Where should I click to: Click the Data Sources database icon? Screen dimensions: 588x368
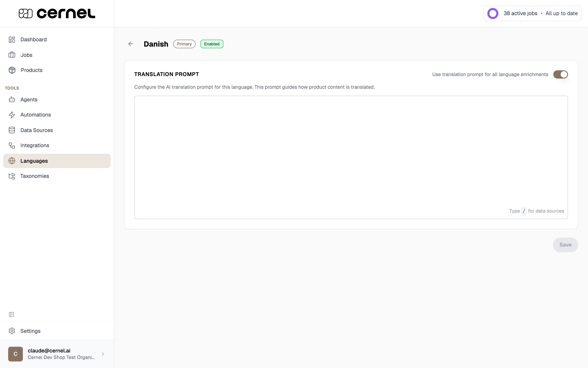point(12,130)
